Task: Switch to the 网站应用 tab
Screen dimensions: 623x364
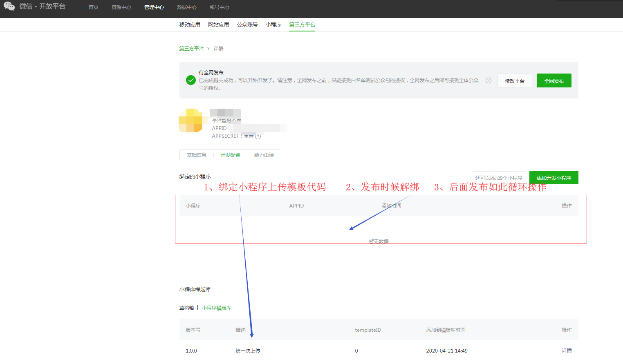Action: pyautogui.click(x=219, y=25)
